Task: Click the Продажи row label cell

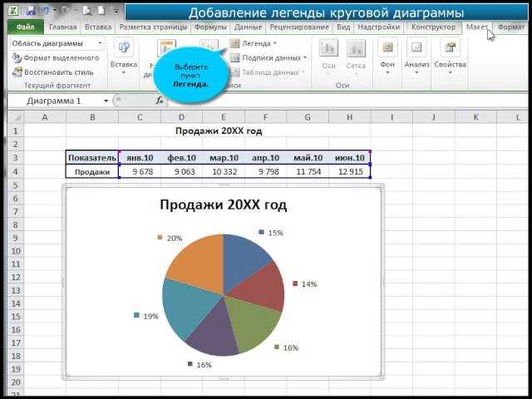Action: (x=92, y=172)
